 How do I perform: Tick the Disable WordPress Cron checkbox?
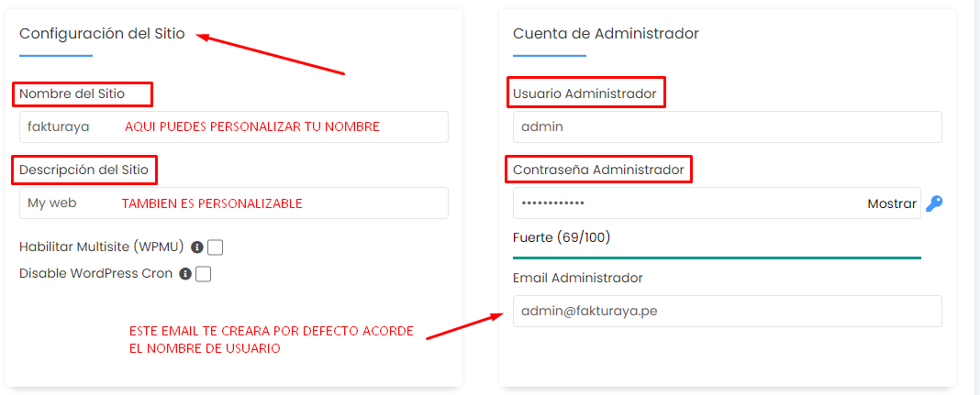pyautogui.click(x=203, y=274)
